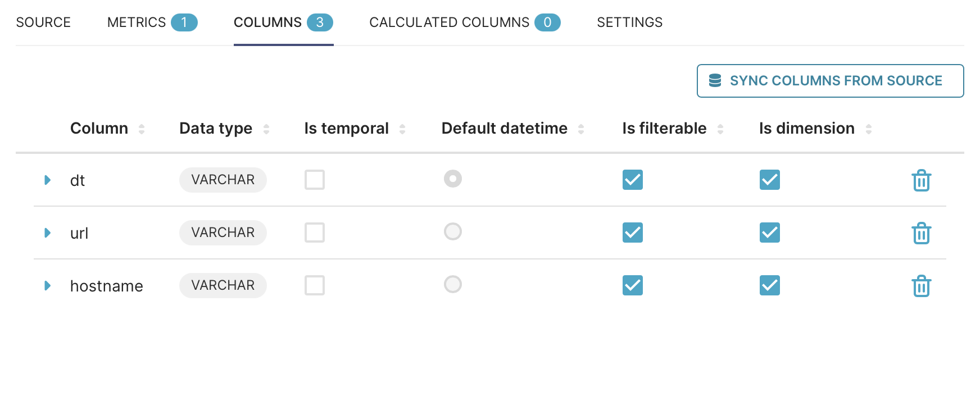Delete the url column with trash icon
Viewport: 980px width, 401px height.
(921, 233)
